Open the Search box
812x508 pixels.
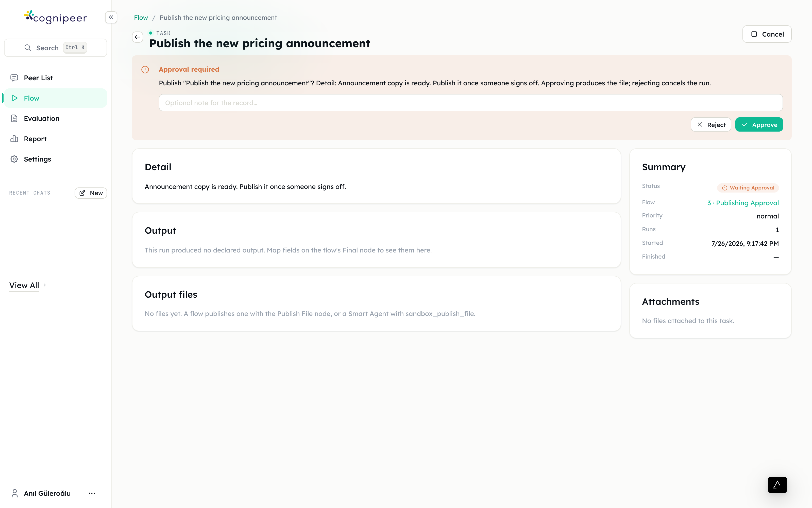[x=55, y=48]
